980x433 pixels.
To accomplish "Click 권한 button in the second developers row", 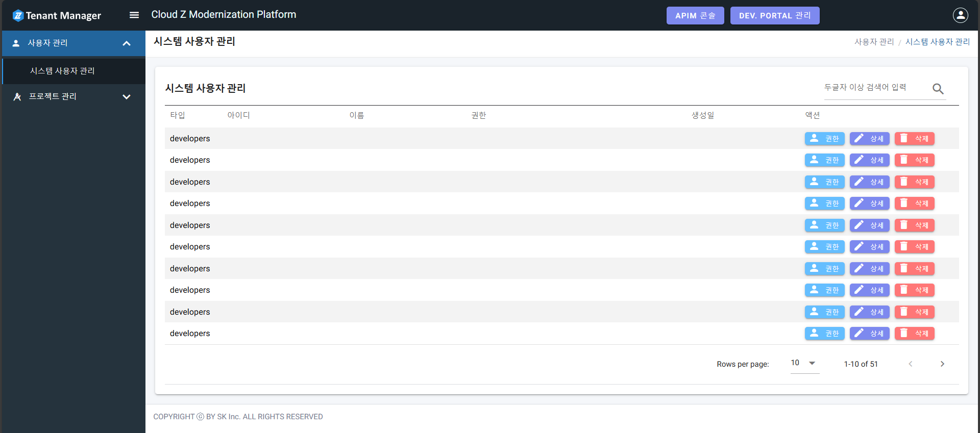I will [x=824, y=160].
